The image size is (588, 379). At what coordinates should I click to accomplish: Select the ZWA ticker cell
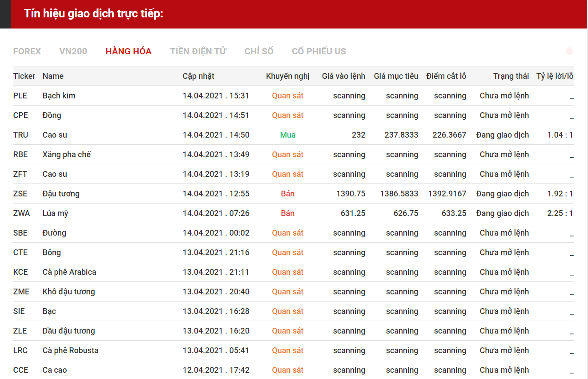coord(22,213)
